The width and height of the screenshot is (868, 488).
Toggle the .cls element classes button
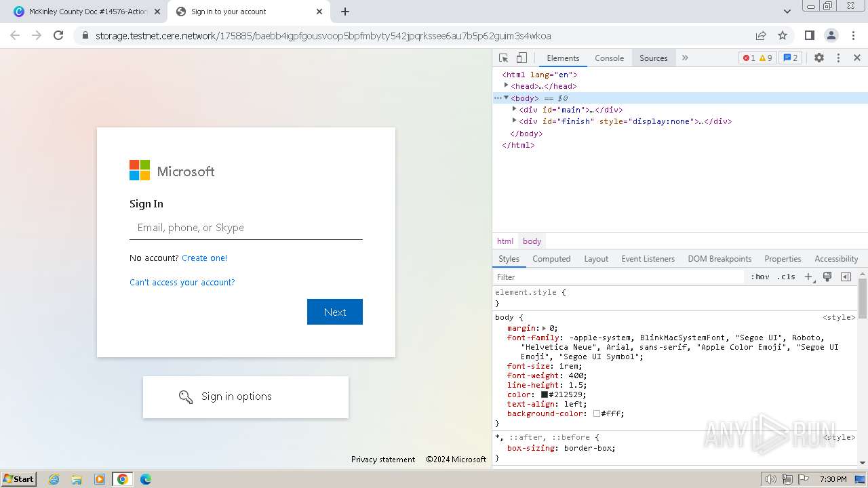pyautogui.click(x=786, y=277)
